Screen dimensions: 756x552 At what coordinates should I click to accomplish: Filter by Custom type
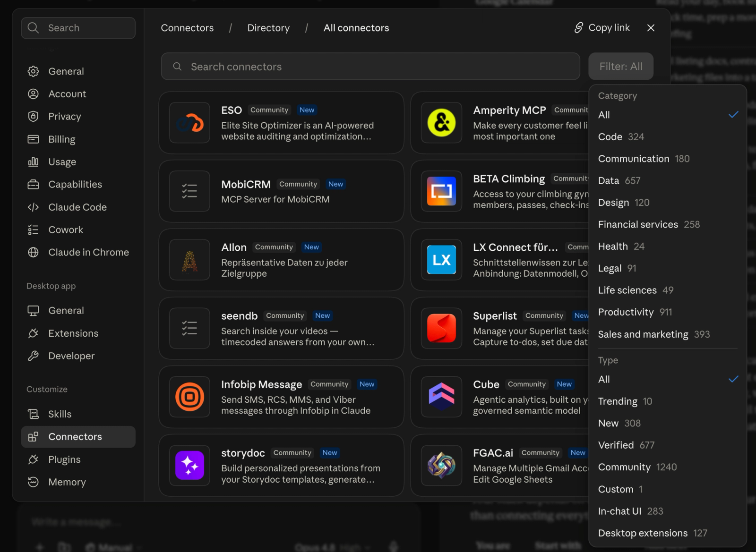(x=668, y=489)
